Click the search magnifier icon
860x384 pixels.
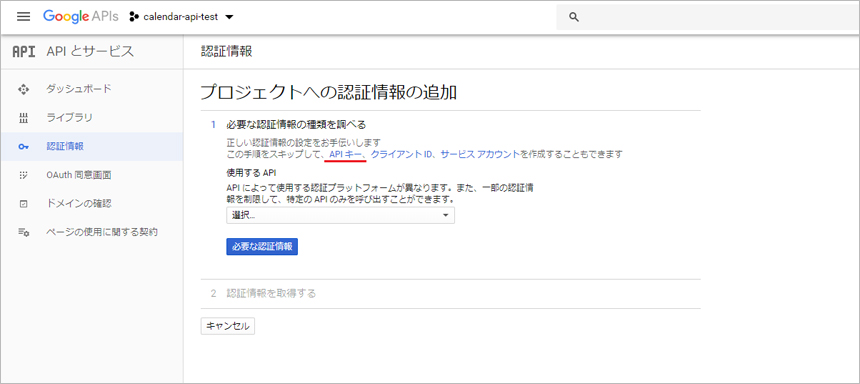[x=574, y=17]
